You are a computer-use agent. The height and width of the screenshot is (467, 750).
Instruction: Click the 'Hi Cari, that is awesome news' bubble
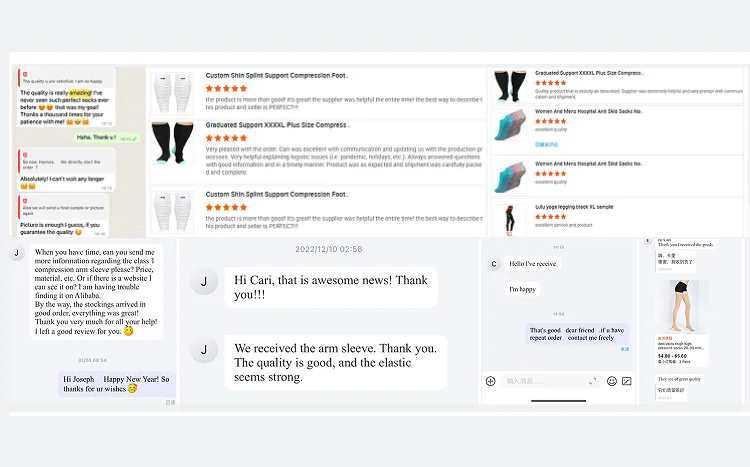pos(331,287)
